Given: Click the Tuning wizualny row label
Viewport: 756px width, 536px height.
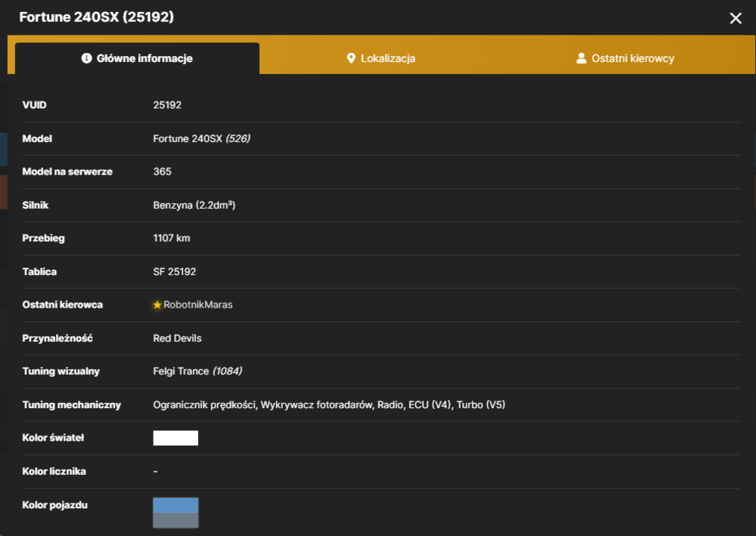Looking at the screenshot, I should coord(60,371).
